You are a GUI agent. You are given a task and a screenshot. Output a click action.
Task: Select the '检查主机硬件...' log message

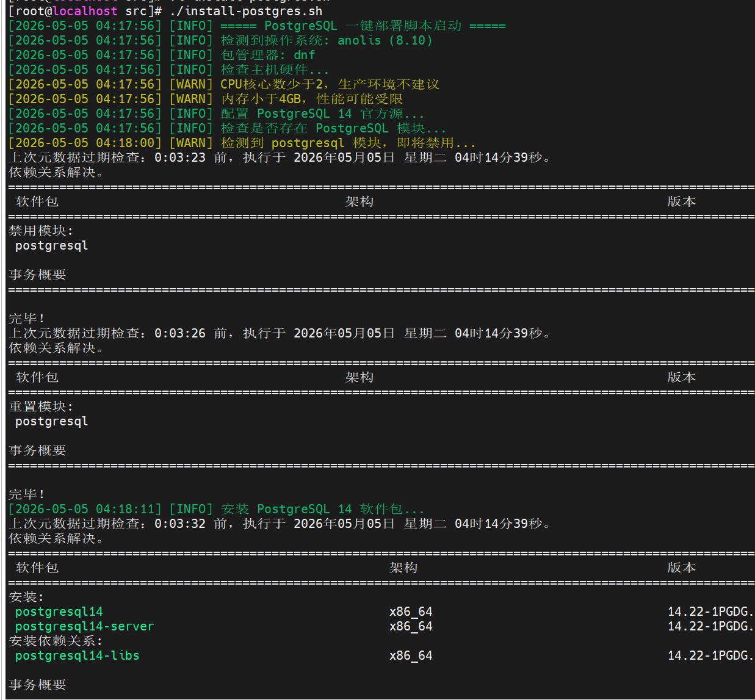(275, 70)
